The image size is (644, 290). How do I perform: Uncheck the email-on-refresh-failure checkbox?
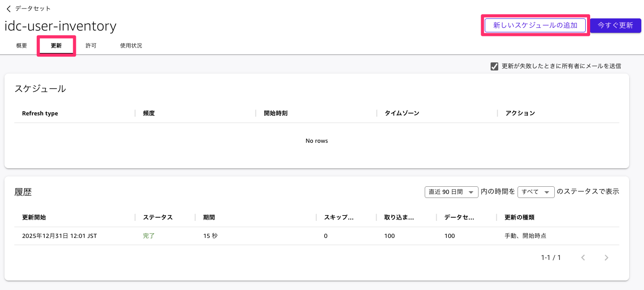coord(494,66)
